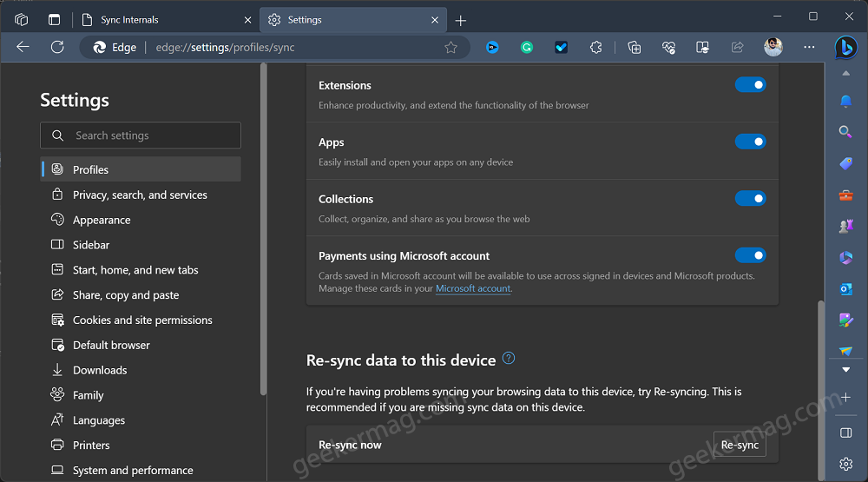
Task: Click the back navigation arrow
Action: [x=23, y=47]
